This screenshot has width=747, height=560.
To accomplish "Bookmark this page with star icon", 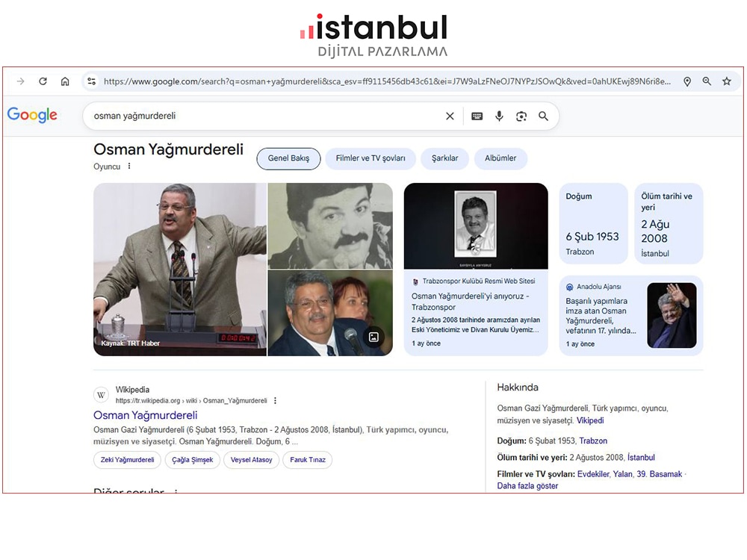I will point(727,81).
